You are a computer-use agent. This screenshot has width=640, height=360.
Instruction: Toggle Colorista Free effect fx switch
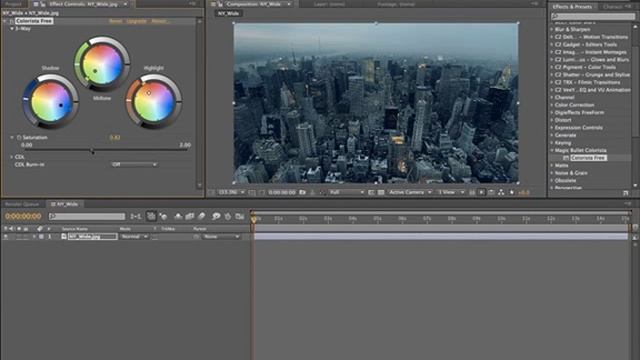click(x=12, y=21)
